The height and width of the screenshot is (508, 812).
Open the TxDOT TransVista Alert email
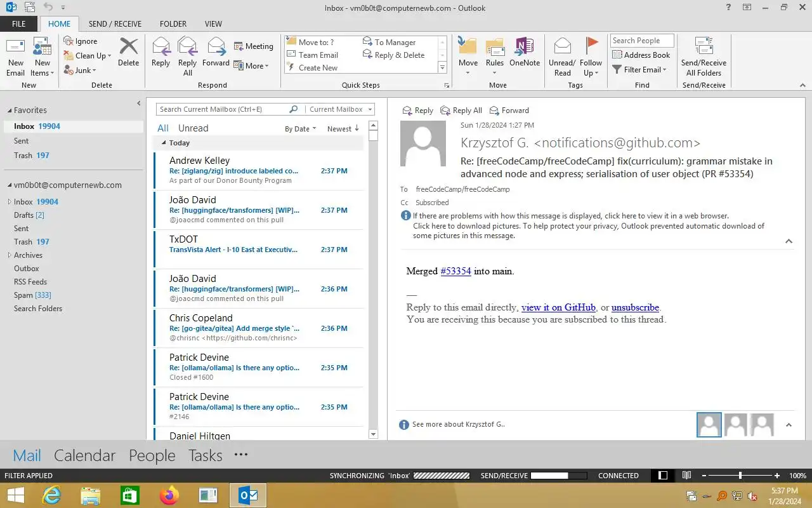coord(259,249)
